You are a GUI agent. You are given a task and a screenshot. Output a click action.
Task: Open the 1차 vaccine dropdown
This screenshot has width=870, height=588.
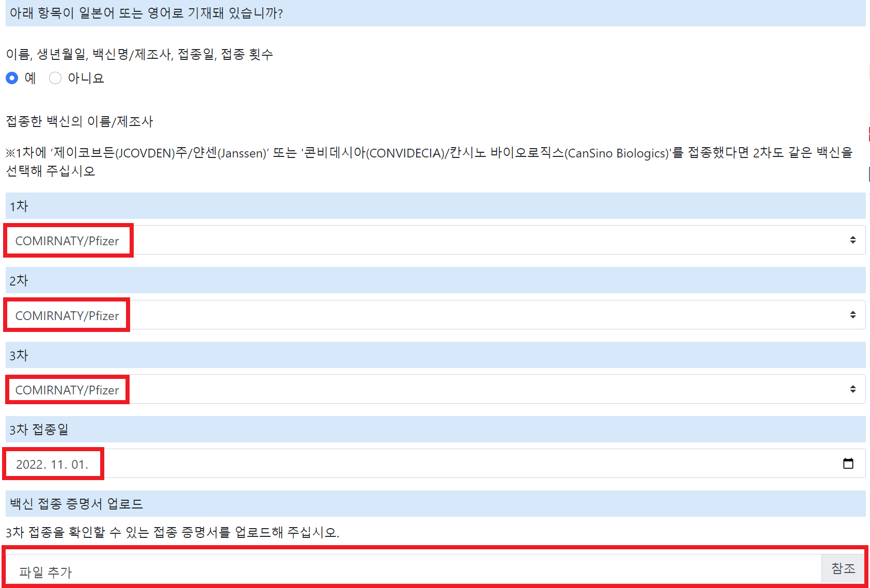(435, 240)
